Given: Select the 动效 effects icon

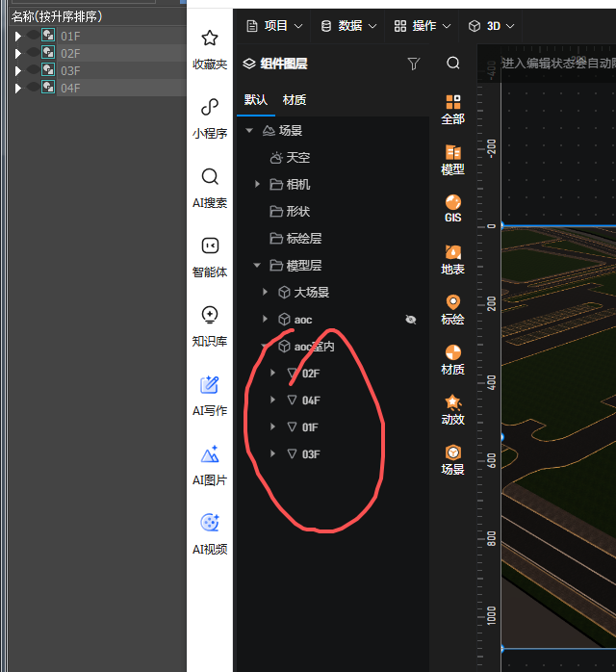Looking at the screenshot, I should [x=452, y=403].
